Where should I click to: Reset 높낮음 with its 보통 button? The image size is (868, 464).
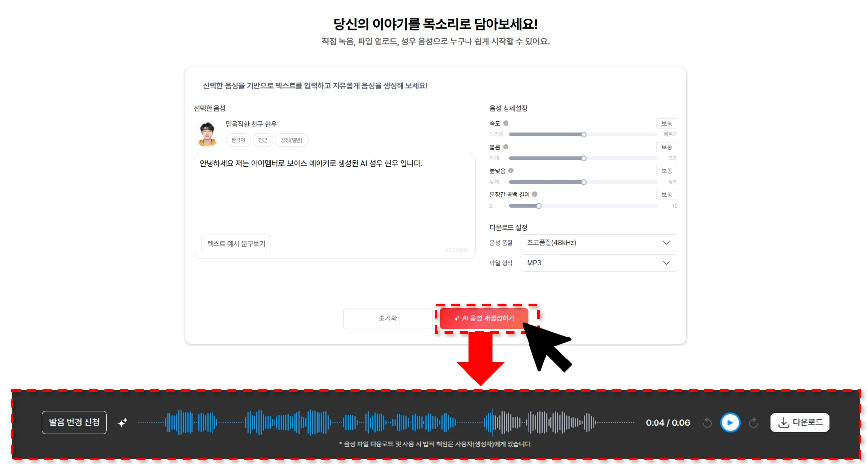coord(666,171)
